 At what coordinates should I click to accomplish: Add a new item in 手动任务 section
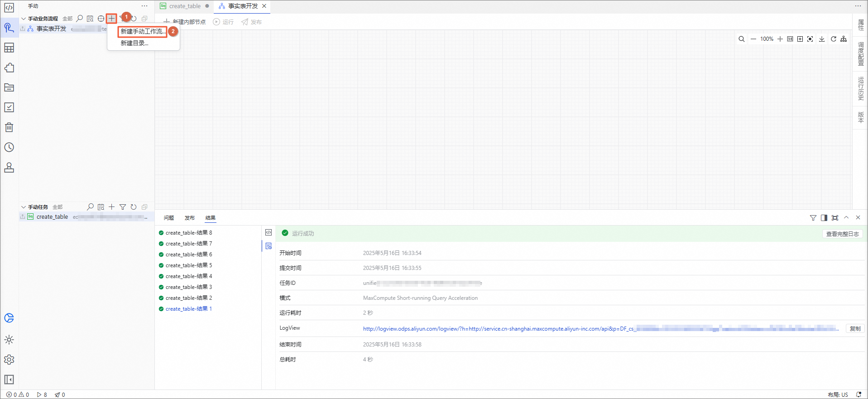click(112, 207)
